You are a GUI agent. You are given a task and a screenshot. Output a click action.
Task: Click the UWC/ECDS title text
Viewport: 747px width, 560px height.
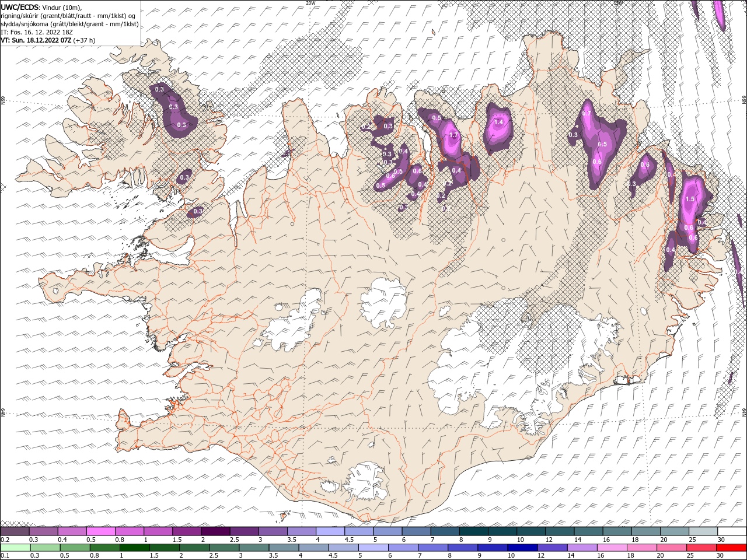[20, 7]
